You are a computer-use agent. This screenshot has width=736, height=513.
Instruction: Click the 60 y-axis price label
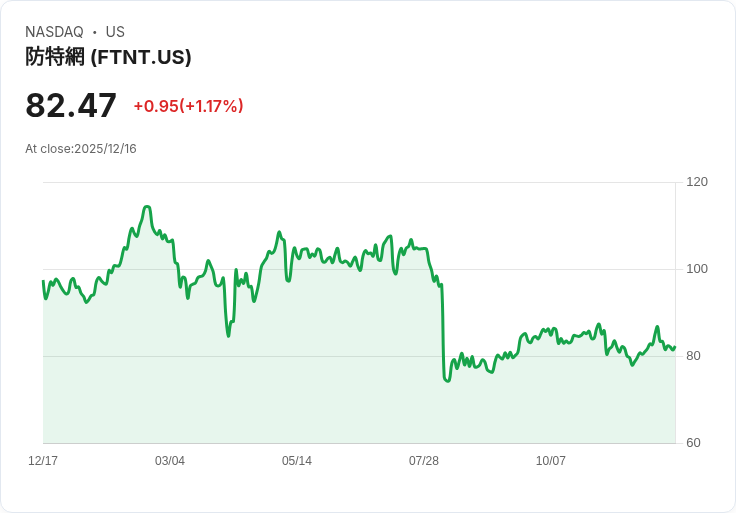click(x=693, y=443)
